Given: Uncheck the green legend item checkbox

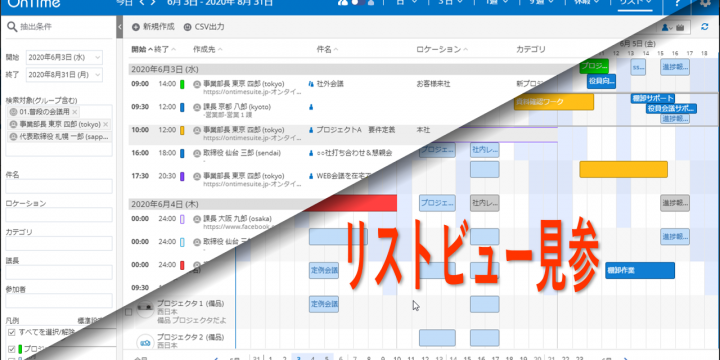Looking at the screenshot, I should point(11,349).
